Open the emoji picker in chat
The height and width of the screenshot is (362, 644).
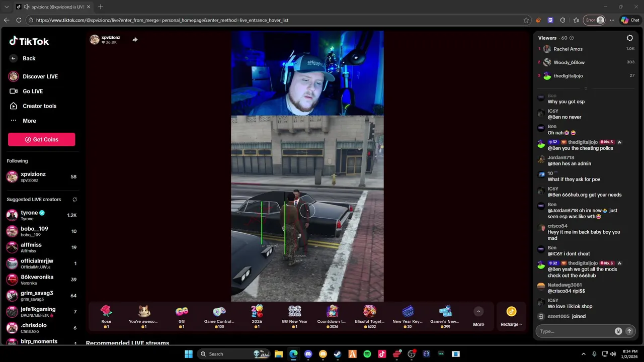pyautogui.click(x=618, y=331)
